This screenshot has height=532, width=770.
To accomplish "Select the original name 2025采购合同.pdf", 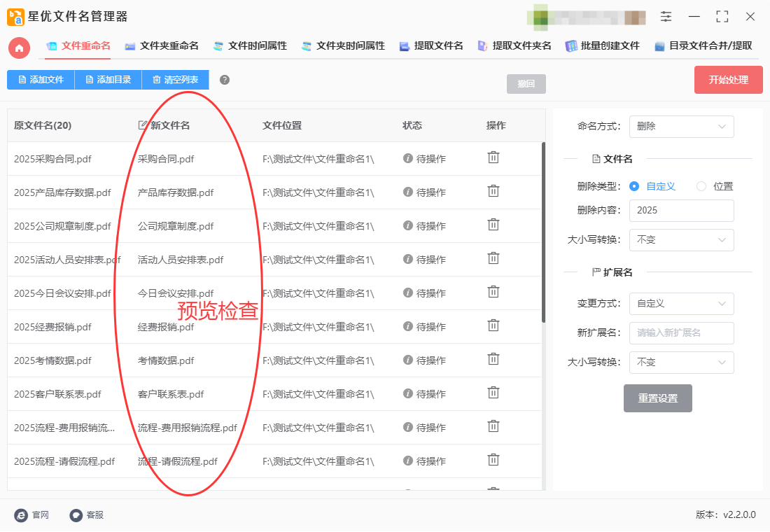I will (52, 159).
